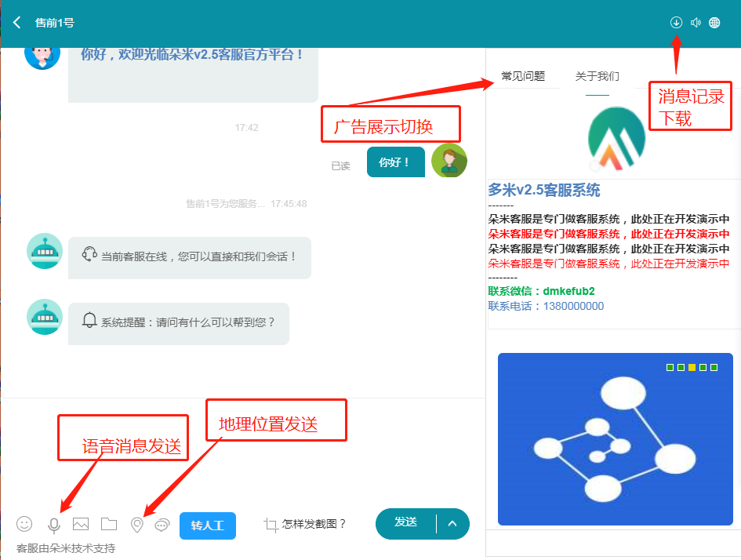
Task: Expand send options arrow beside 发送
Action: click(452, 523)
